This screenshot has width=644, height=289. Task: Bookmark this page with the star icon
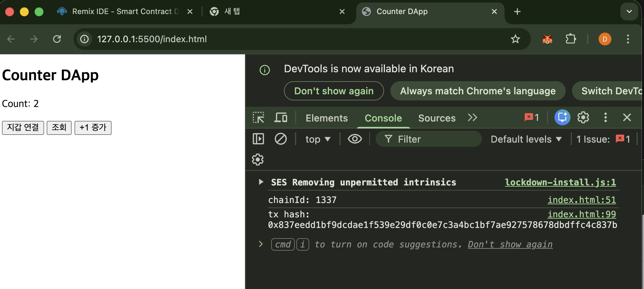515,39
